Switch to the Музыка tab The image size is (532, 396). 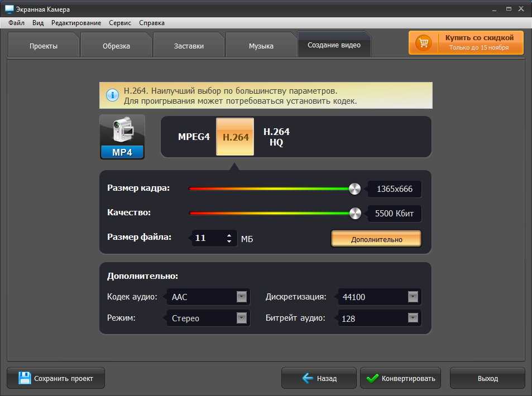261,46
